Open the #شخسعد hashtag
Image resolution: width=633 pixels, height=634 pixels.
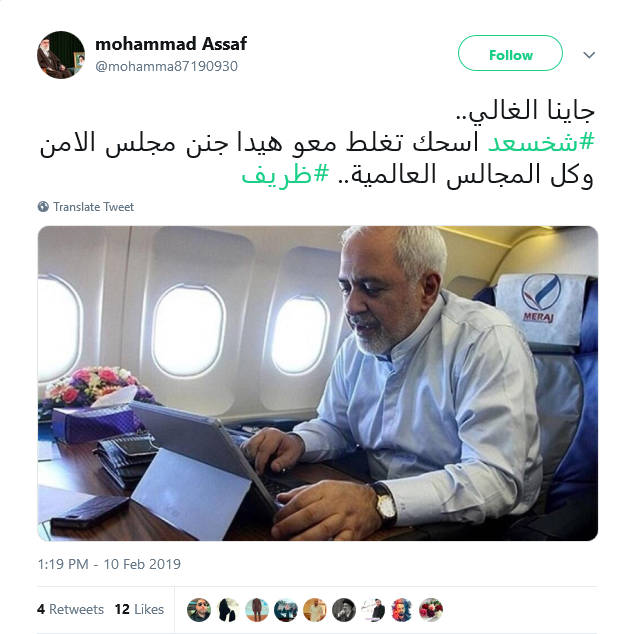(x=542, y=142)
